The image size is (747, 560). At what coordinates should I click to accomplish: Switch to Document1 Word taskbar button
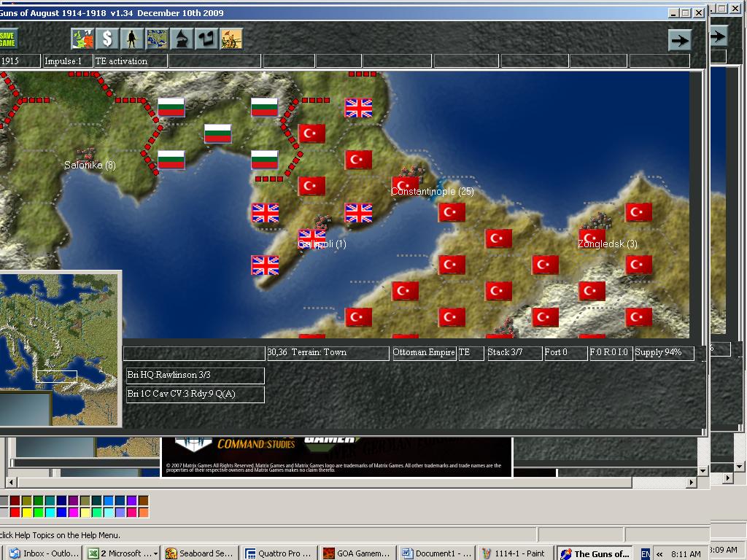(x=436, y=553)
